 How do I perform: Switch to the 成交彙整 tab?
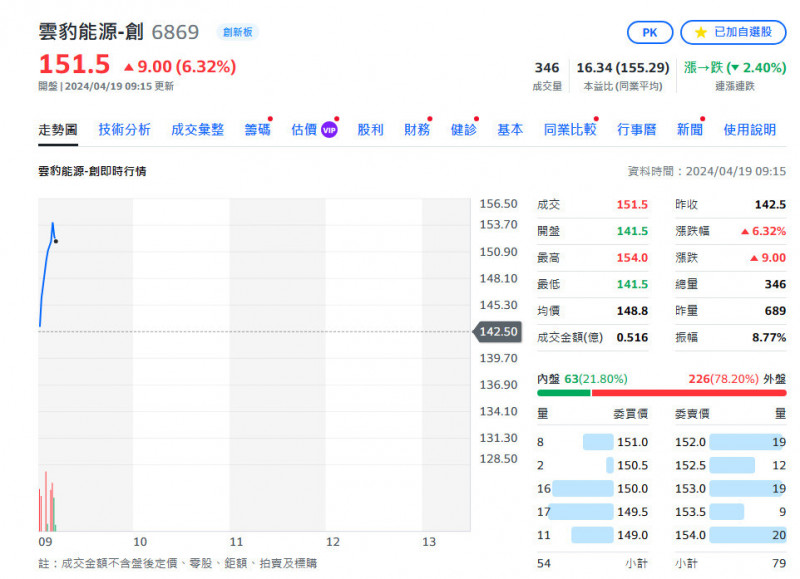click(197, 130)
